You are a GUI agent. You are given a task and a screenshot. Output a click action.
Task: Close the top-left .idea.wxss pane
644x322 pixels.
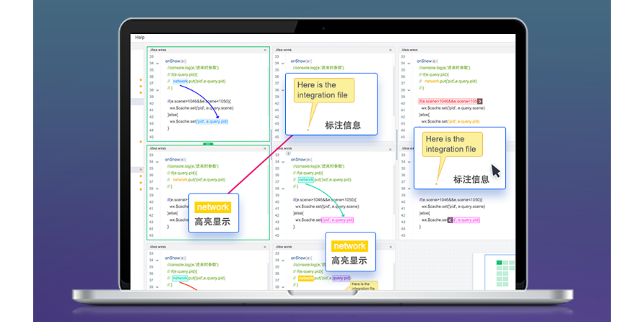pos(265,51)
